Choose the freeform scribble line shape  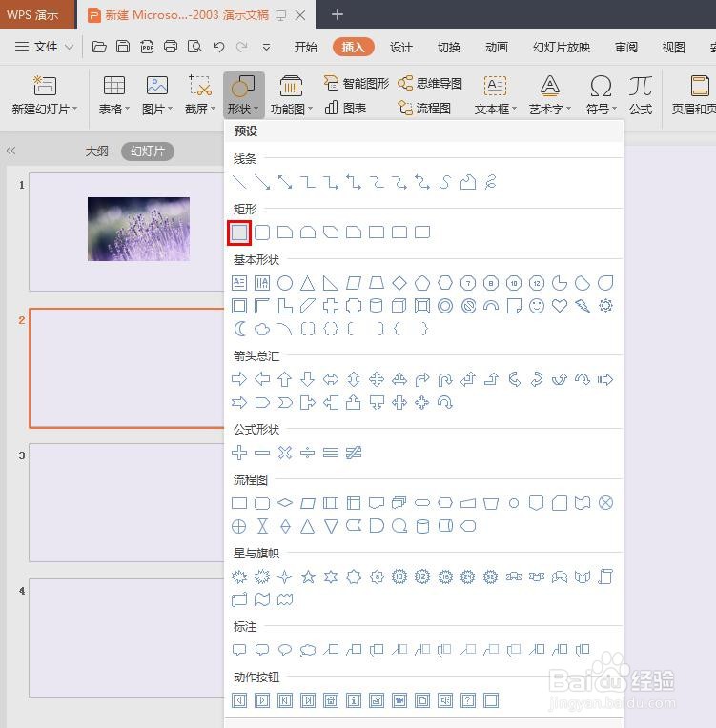point(490,182)
